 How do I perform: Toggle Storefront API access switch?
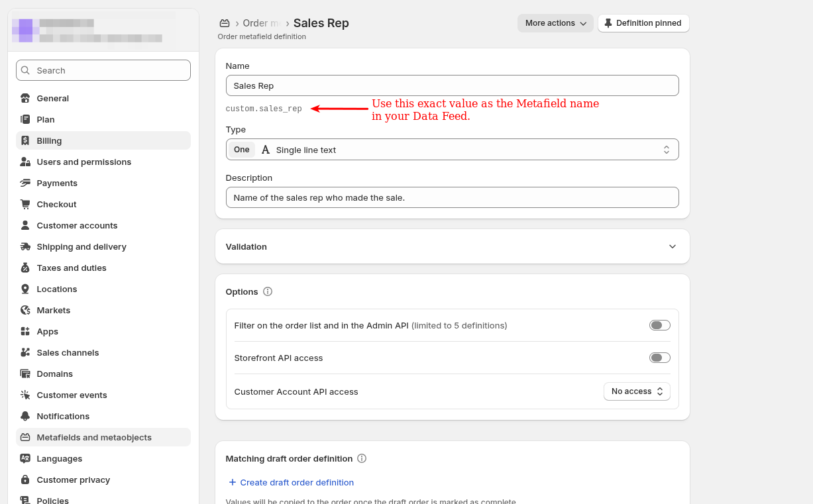pos(659,358)
